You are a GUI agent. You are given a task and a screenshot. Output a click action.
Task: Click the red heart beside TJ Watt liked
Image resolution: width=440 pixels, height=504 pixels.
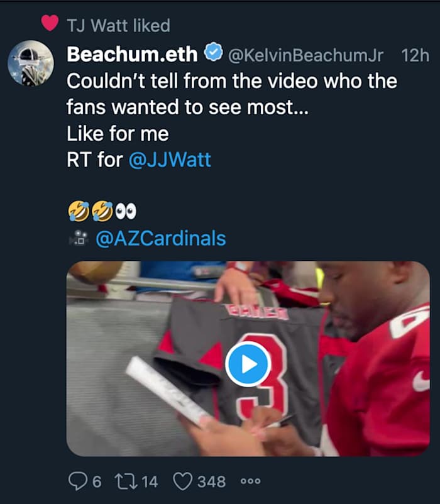point(50,24)
